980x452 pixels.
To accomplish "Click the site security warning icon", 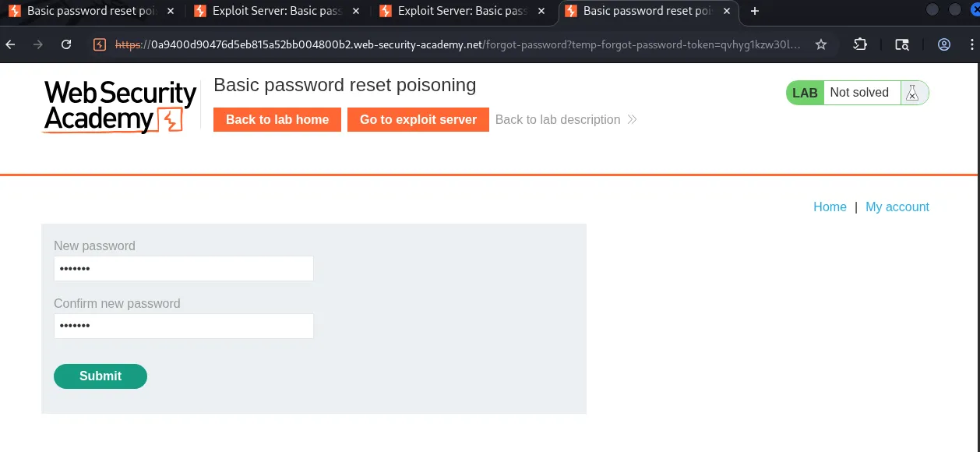I will point(99,44).
